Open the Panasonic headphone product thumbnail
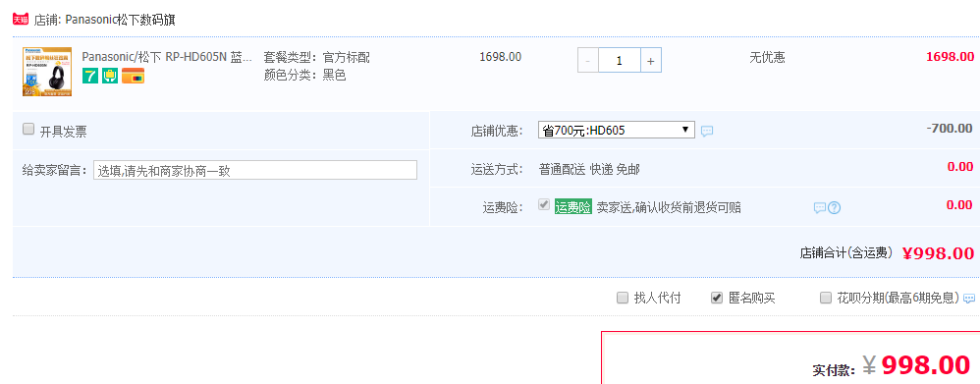This screenshot has width=980, height=384. (x=47, y=72)
